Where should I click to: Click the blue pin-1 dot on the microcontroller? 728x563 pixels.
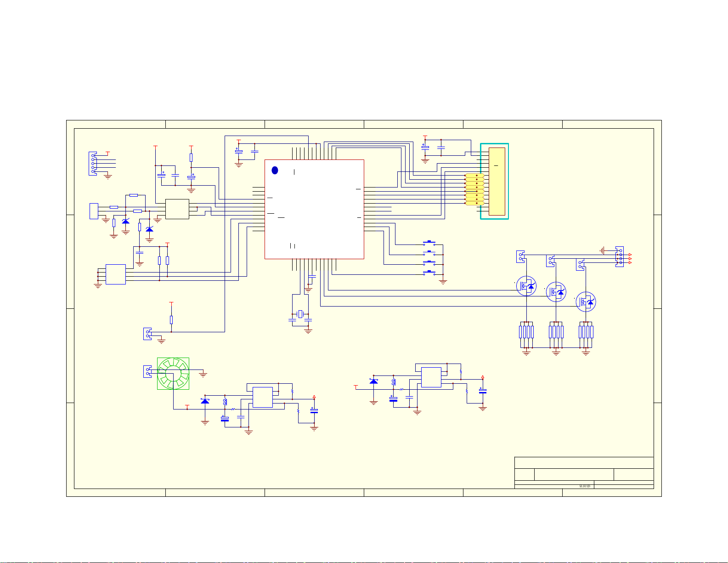(275, 171)
